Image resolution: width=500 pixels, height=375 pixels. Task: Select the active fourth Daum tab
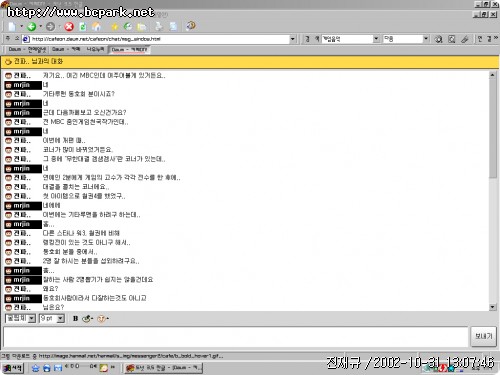129,50
